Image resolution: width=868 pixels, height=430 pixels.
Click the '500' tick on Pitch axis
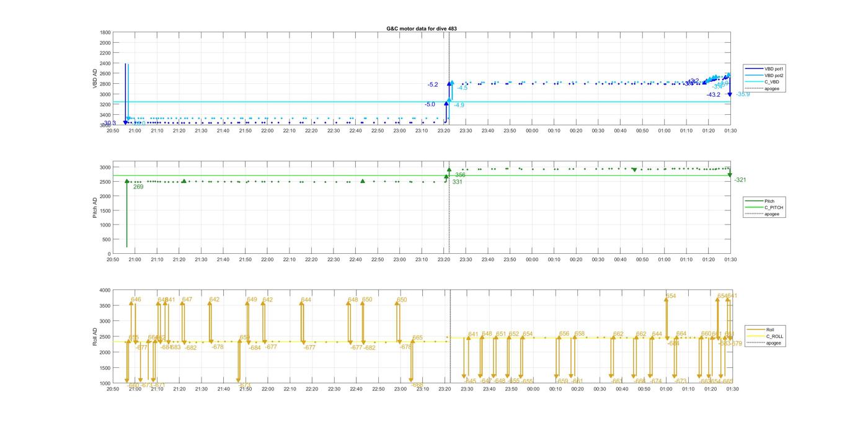107,240
